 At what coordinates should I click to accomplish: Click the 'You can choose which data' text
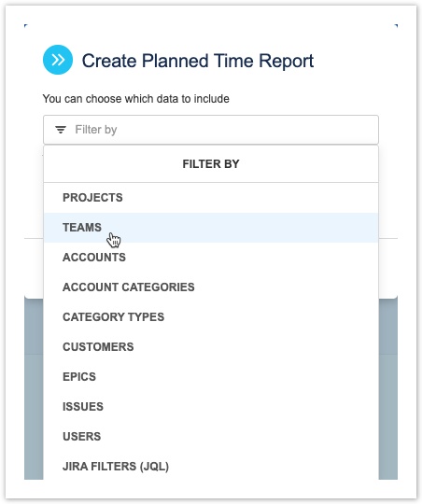point(136,99)
